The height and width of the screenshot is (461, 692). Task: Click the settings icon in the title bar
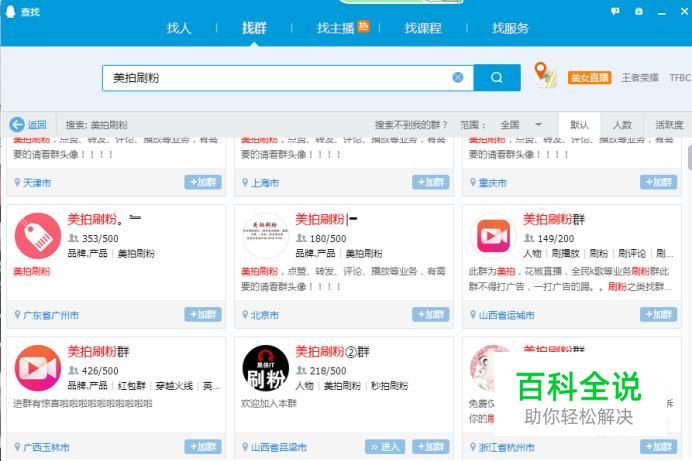pyautogui.click(x=639, y=11)
